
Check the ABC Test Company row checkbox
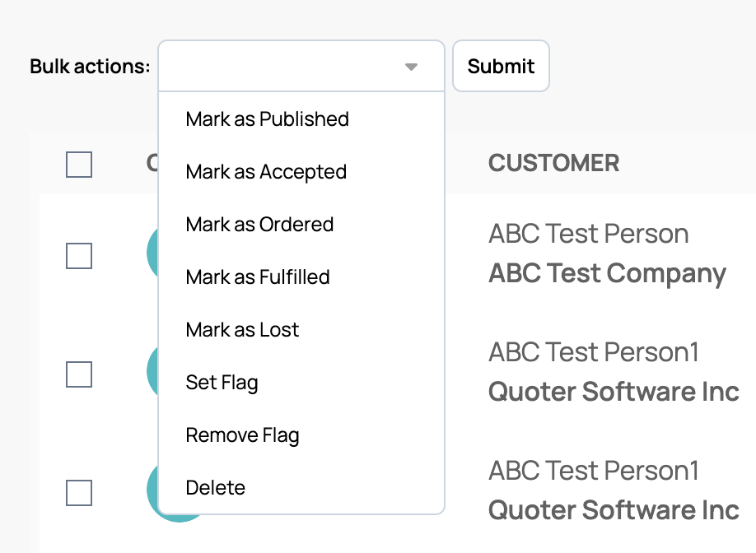pos(79,256)
